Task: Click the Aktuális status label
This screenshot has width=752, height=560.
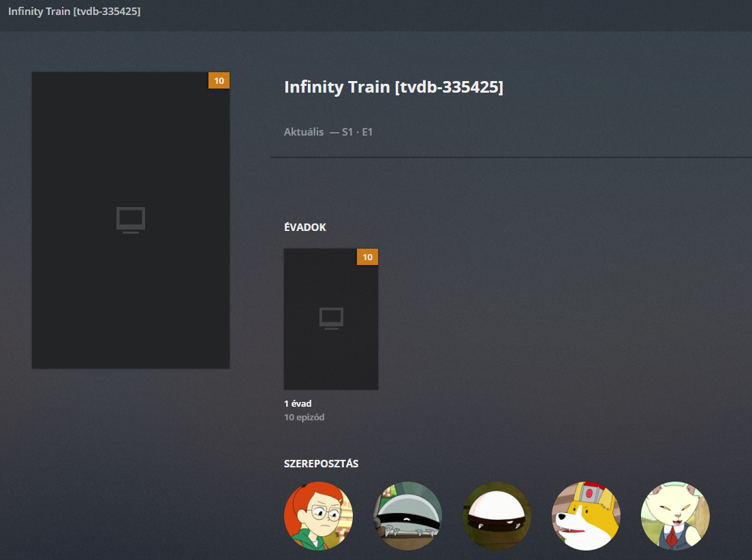Action: pyautogui.click(x=304, y=131)
